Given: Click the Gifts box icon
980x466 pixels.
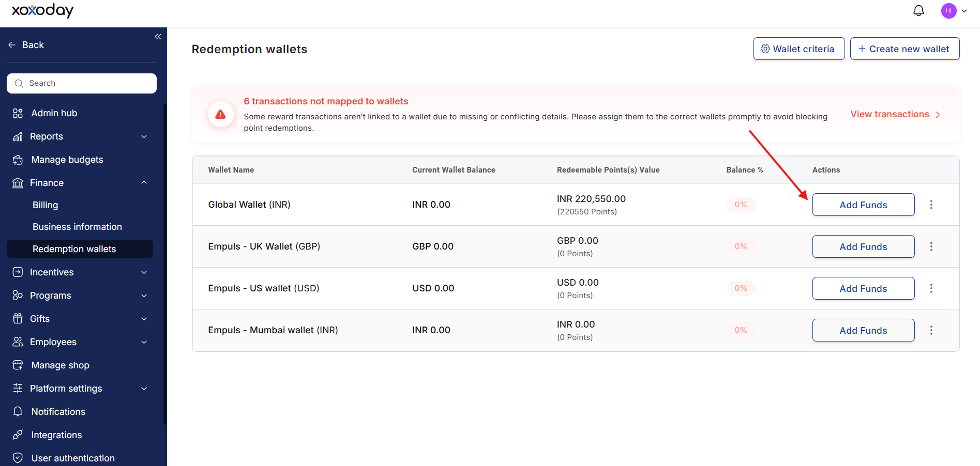Looking at the screenshot, I should coord(18,318).
